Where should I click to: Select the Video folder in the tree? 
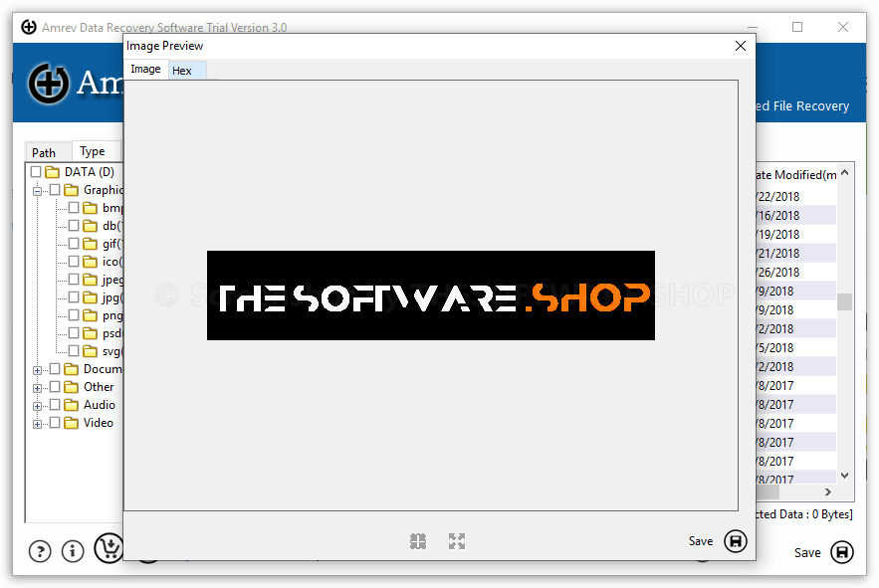coord(98,422)
